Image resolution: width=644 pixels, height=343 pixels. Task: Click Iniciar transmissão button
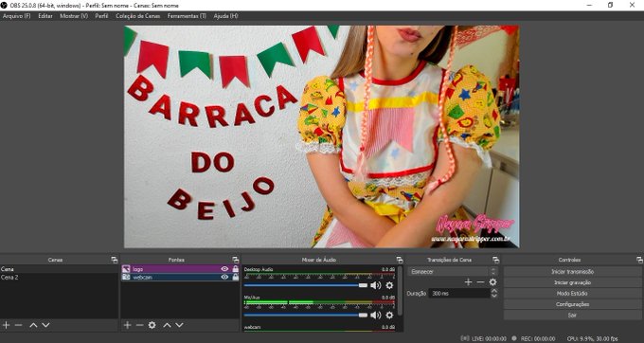pyautogui.click(x=573, y=272)
